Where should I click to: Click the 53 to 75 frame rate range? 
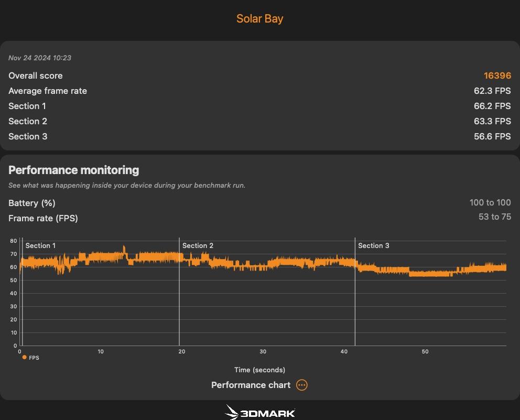tap(494, 217)
